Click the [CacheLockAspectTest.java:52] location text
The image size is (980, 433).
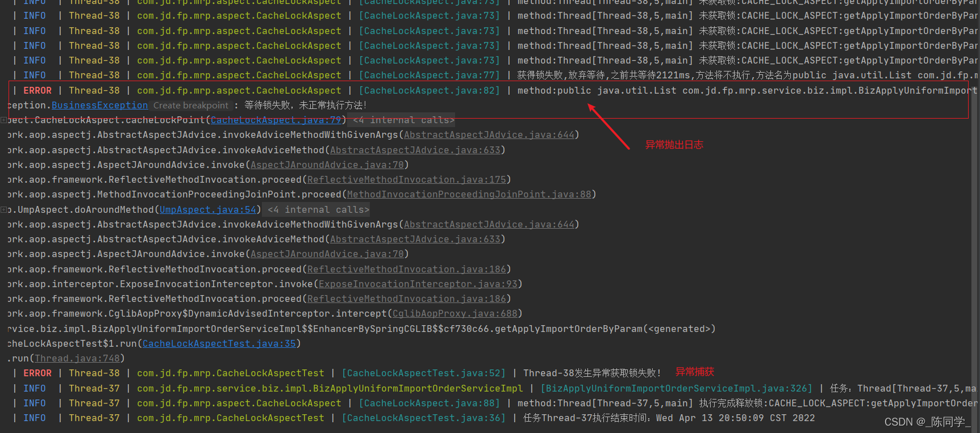pos(424,373)
